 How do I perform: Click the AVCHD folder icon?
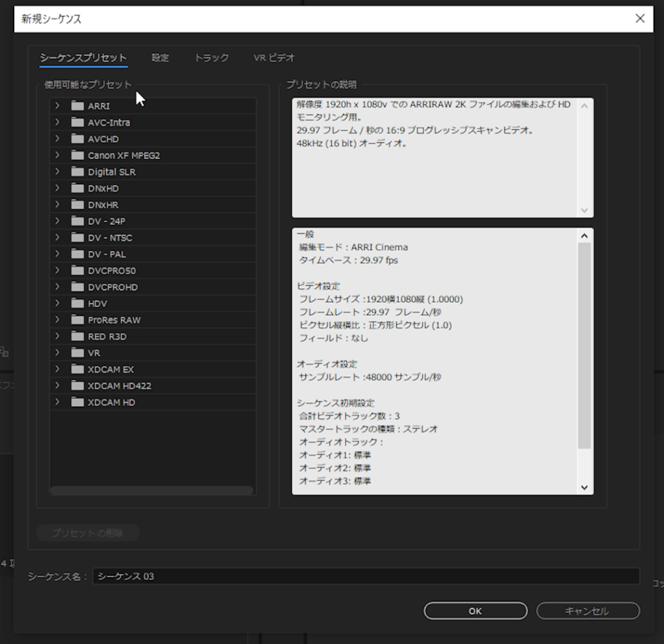tap(78, 138)
